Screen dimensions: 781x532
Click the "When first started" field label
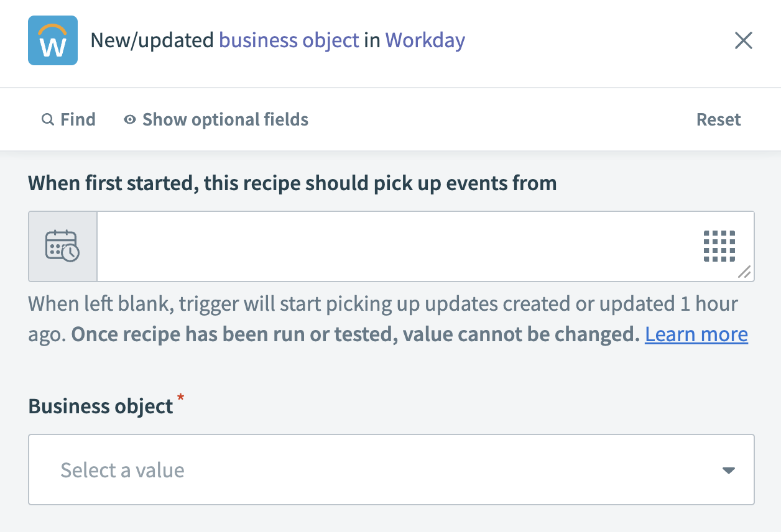[292, 183]
